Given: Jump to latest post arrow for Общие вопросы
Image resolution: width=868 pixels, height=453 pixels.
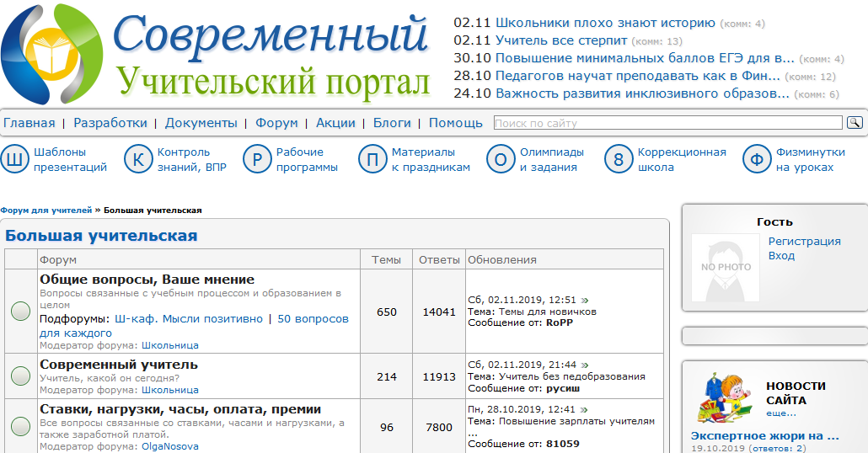Looking at the screenshot, I should click(585, 300).
